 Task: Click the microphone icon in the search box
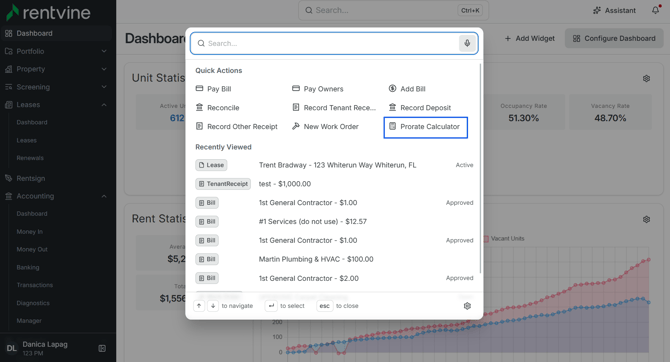click(467, 43)
